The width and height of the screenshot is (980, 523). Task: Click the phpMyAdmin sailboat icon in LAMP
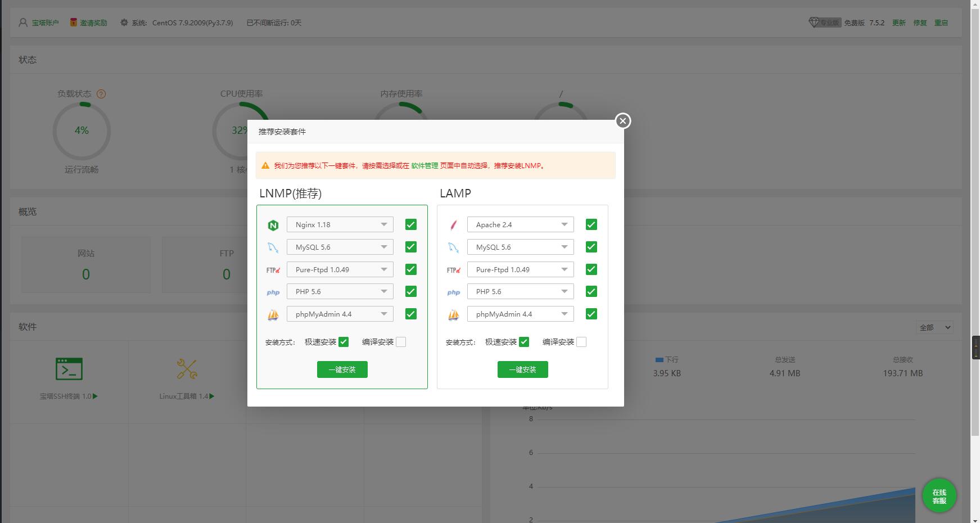(454, 315)
